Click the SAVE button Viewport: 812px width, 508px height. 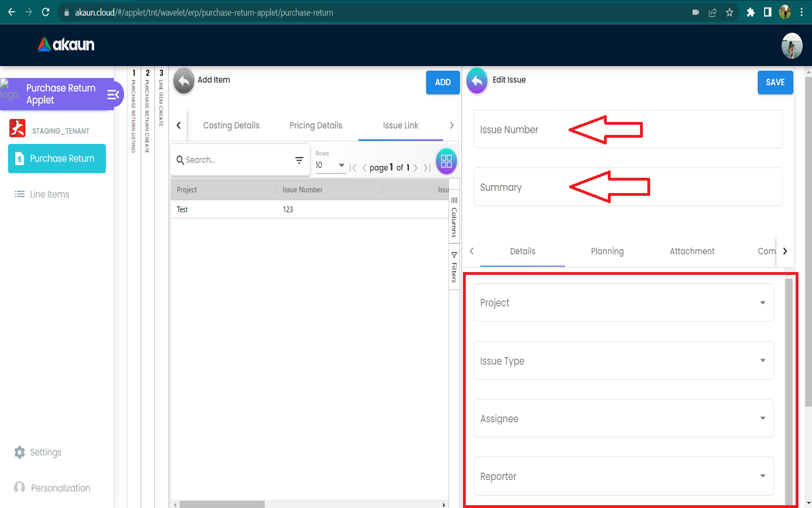(x=775, y=82)
